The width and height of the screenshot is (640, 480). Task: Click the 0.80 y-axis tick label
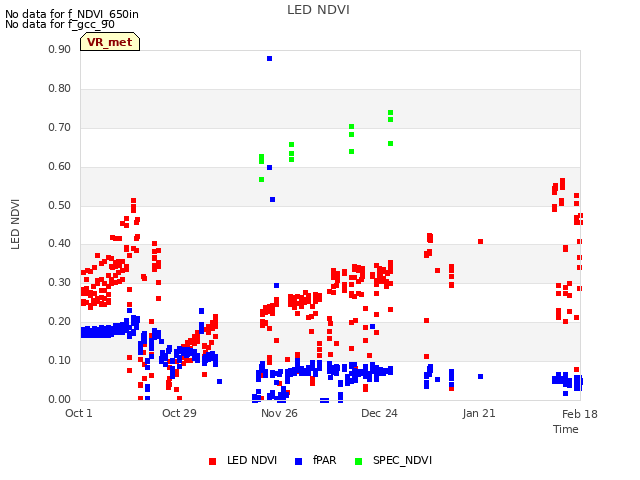point(60,89)
